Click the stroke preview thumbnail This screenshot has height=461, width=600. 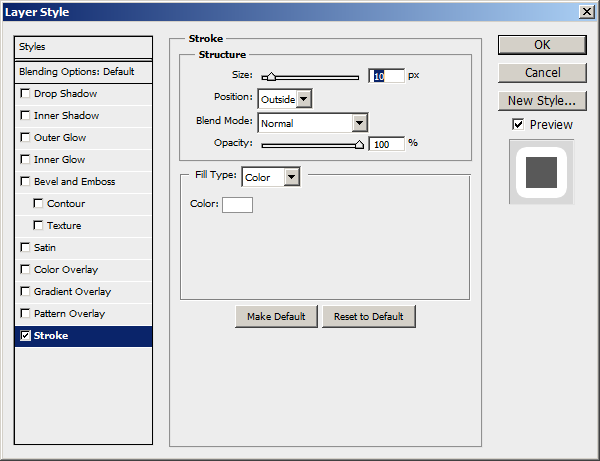541,172
